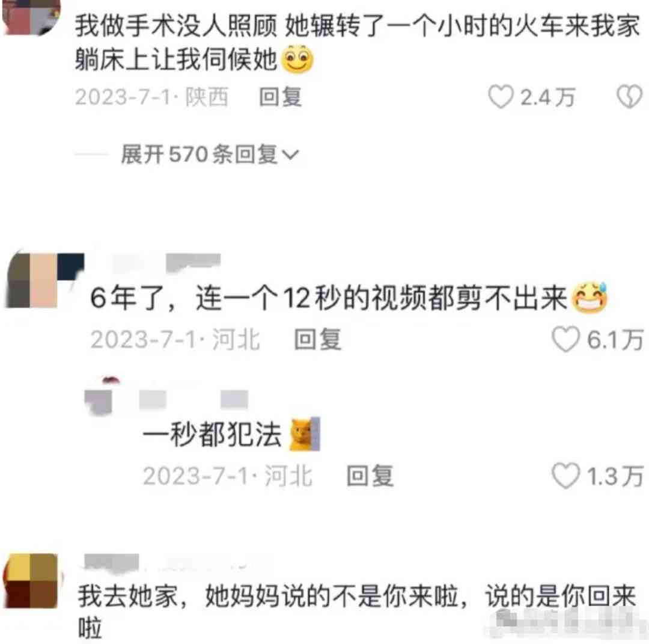Tap the sweating laugh emoji after 剪不出来
The image size is (649, 644).
590,297
